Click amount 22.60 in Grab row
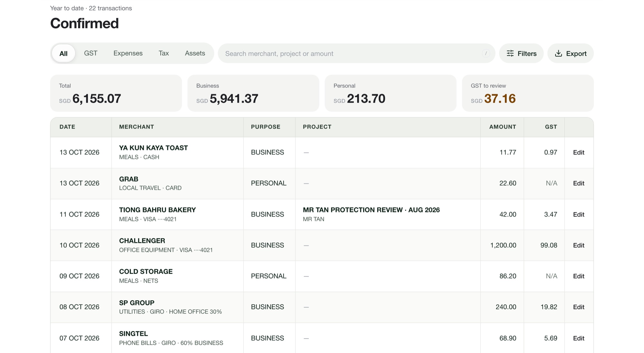The width and height of the screenshot is (644, 353). [508, 183]
